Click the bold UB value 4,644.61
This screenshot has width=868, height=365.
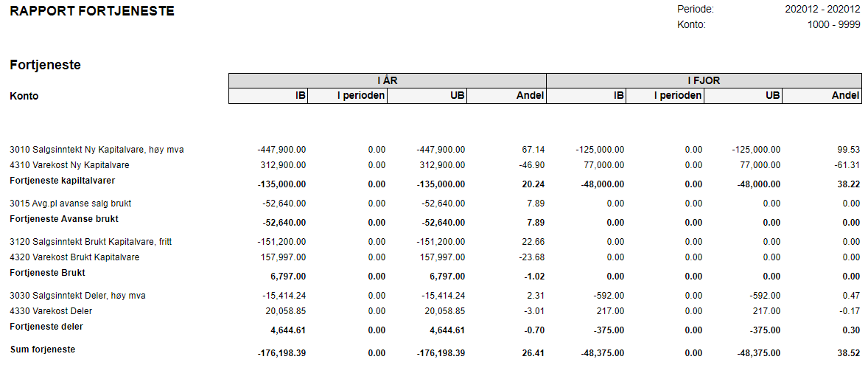(447, 330)
